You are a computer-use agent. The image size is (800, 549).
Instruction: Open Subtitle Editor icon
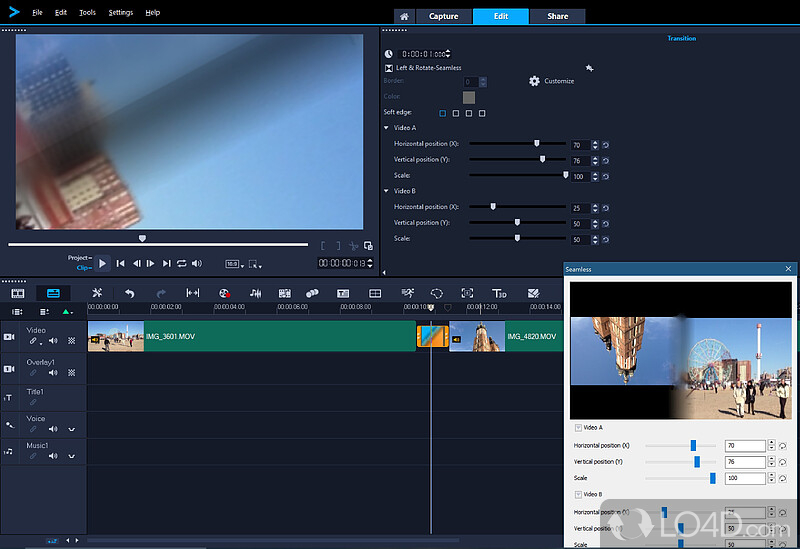point(343,293)
